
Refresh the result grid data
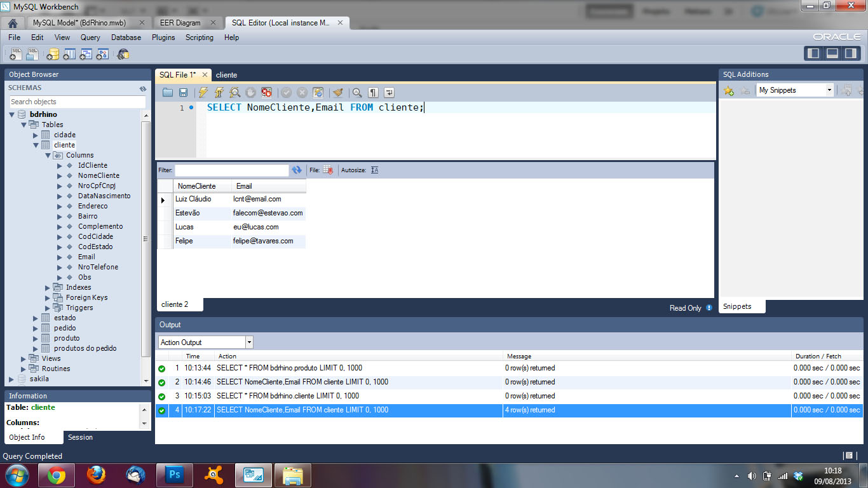tap(296, 170)
